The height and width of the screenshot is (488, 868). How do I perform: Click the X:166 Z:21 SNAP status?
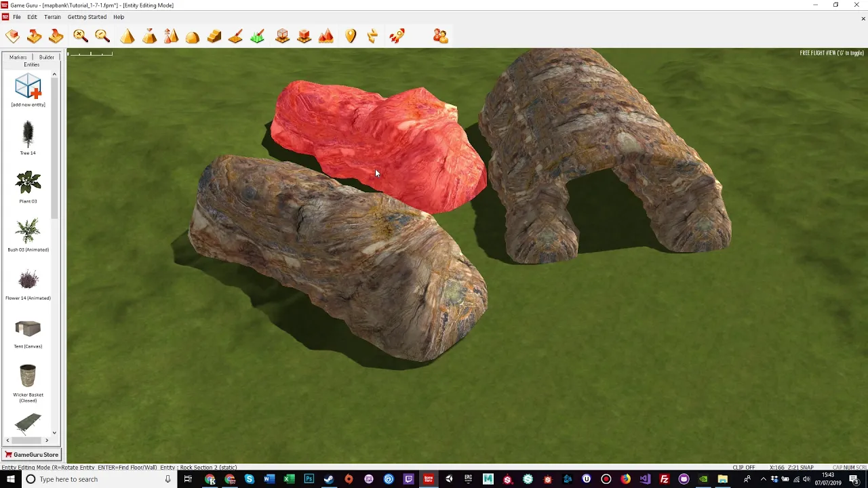791,468
